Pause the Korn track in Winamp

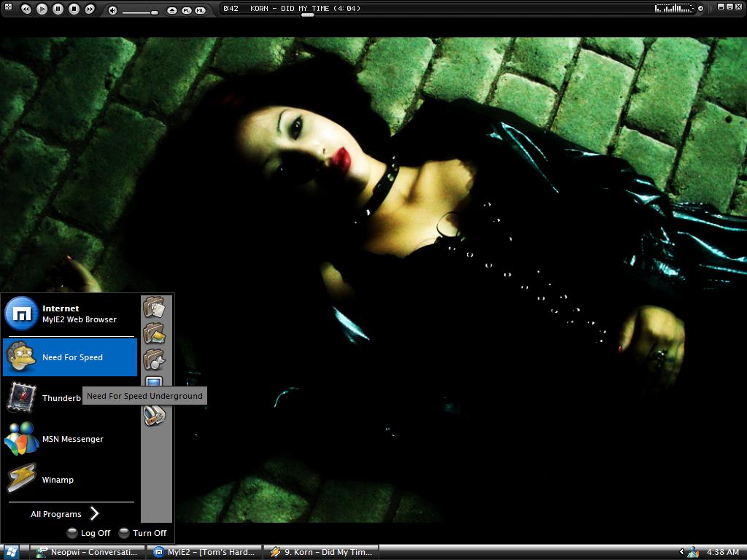58,9
